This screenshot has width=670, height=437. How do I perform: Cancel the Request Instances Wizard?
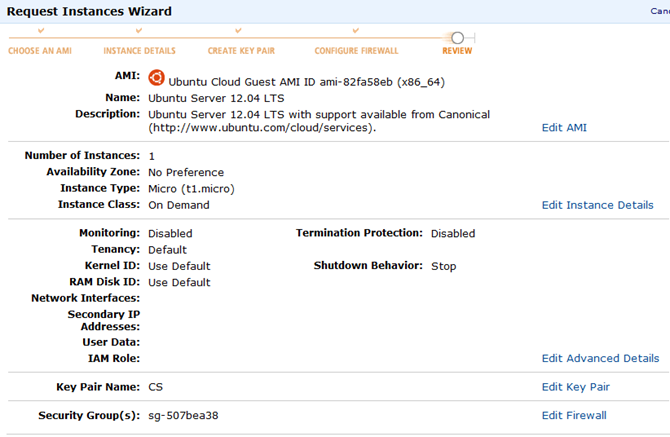[x=660, y=11]
